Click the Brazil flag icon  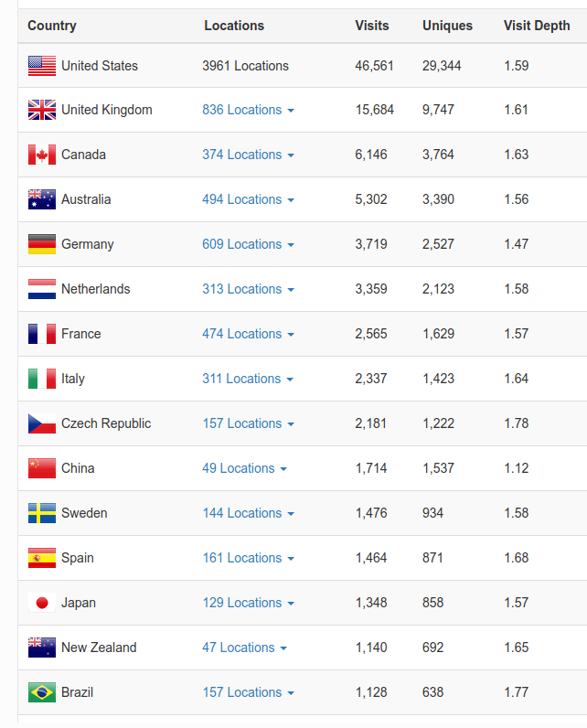(42, 693)
